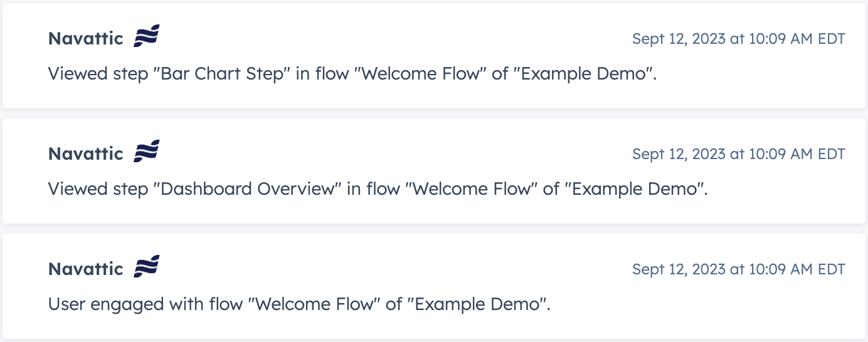Image resolution: width=868 pixels, height=342 pixels.
Task: Click the Navattic wave icon on the User engaged event
Action: (147, 267)
